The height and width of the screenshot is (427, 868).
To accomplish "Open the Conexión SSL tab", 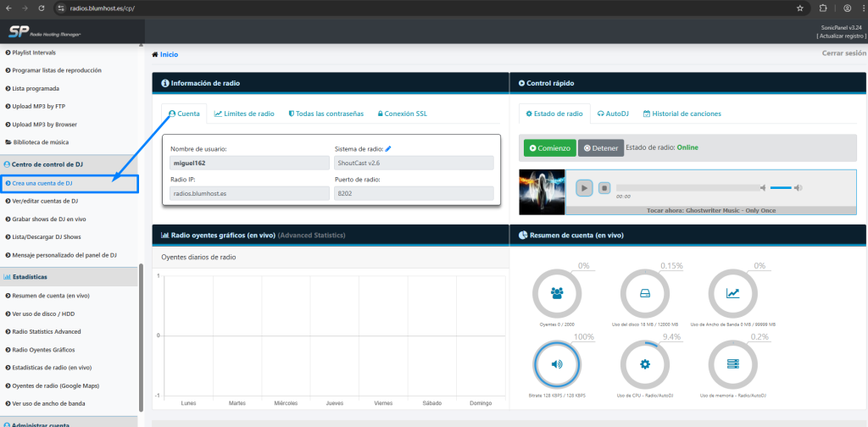I will coord(403,114).
